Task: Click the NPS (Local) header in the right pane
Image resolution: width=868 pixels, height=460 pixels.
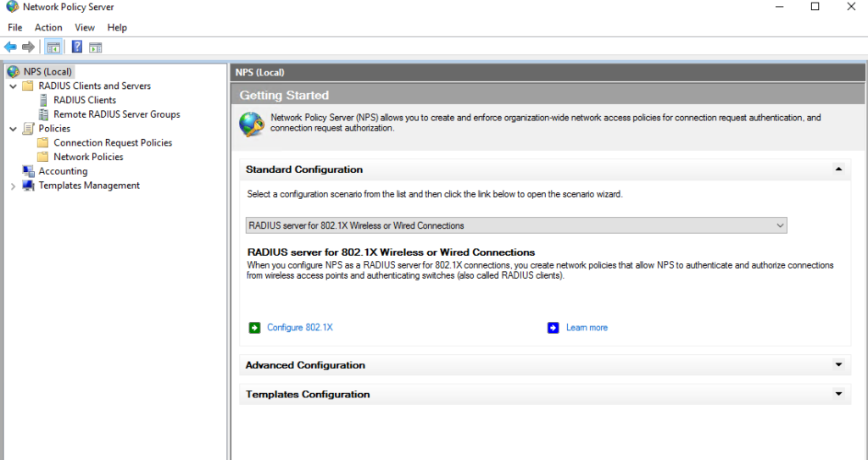Action: coord(259,73)
